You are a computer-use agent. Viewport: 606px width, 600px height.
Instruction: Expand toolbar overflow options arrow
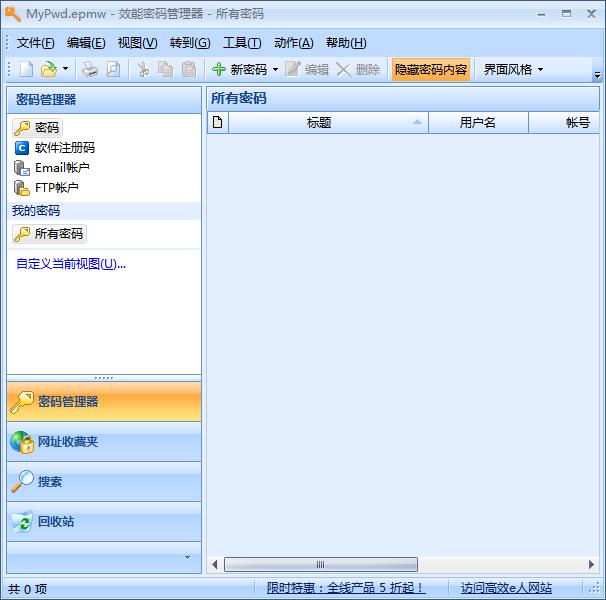597,75
